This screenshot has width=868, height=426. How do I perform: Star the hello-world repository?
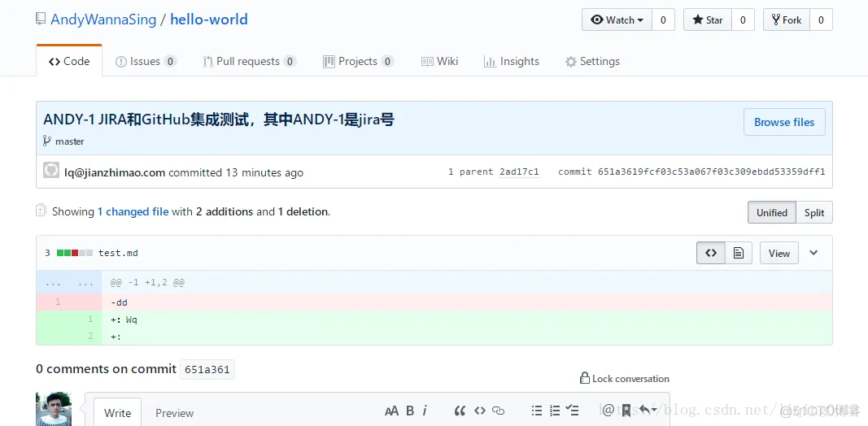point(708,20)
